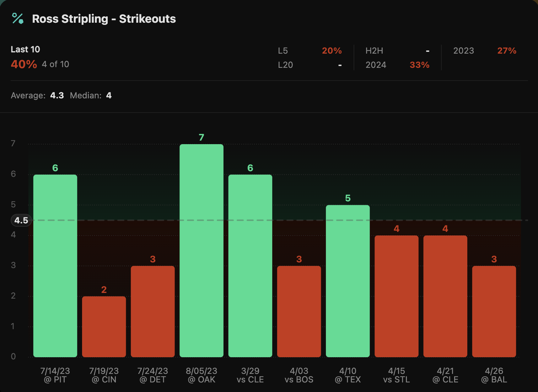Viewport: 538px width, 392px height.
Task: Click the 7/24/23 @ DET bar
Action: click(x=153, y=311)
